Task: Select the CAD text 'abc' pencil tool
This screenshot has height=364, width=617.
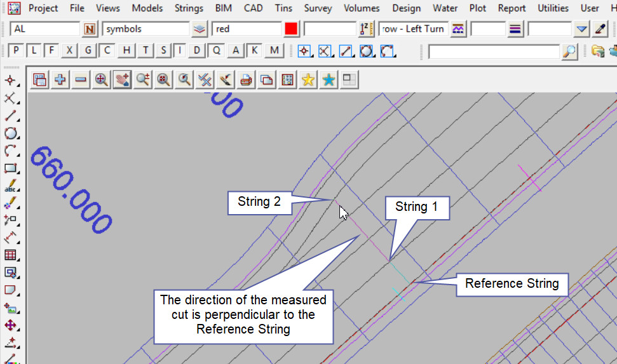Action: pyautogui.click(x=11, y=185)
